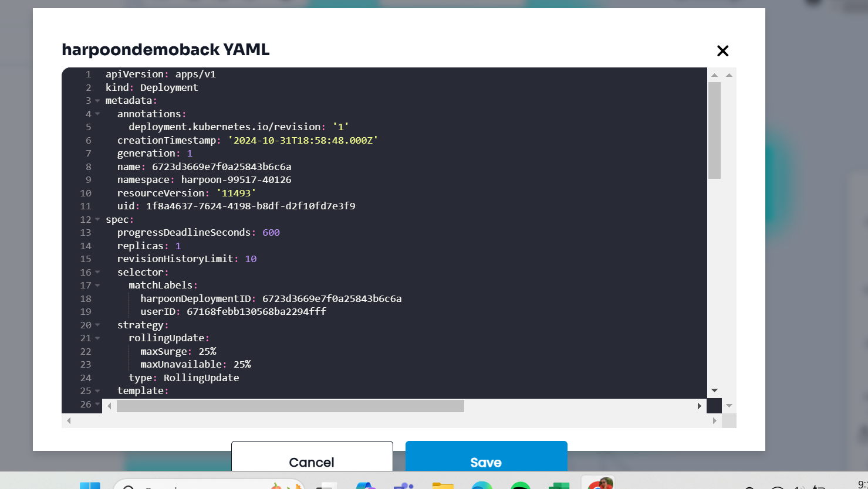Click the 'matchLabels:' key
This screenshot has width=868, height=489.
pyautogui.click(x=164, y=286)
